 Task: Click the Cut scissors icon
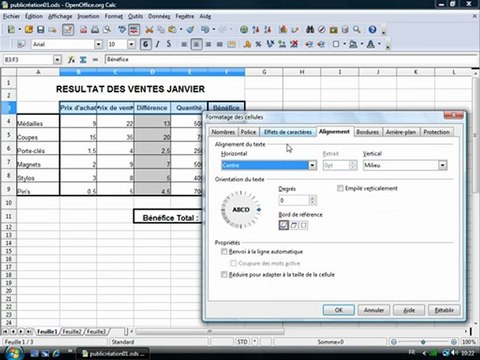[x=149, y=30]
